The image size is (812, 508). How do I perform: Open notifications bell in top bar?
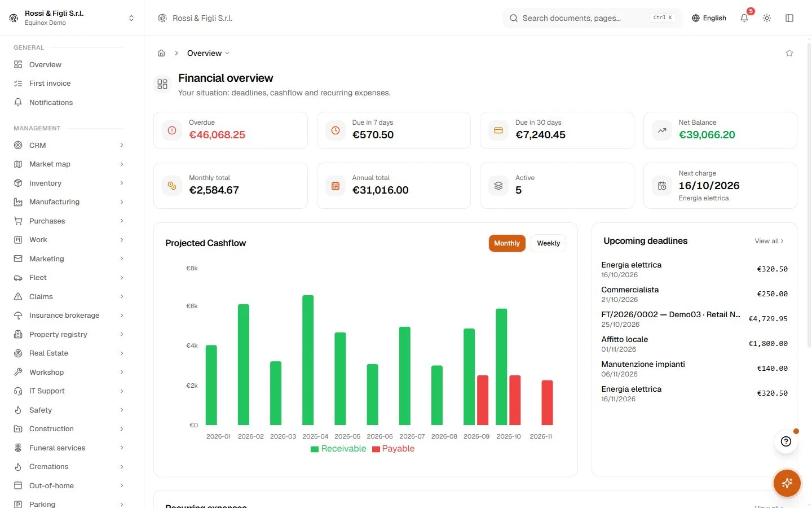(744, 18)
